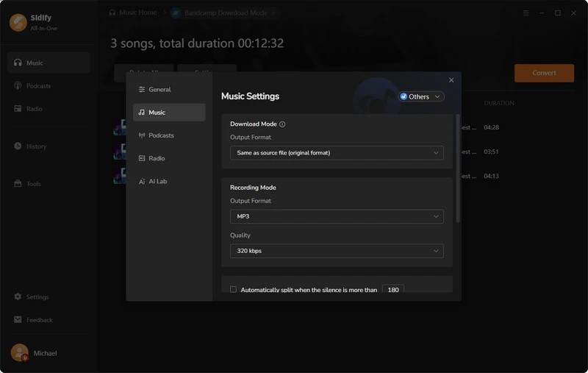This screenshot has width=588, height=373.
Task: Click the Radio icon in dialog
Action: pyautogui.click(x=142, y=158)
